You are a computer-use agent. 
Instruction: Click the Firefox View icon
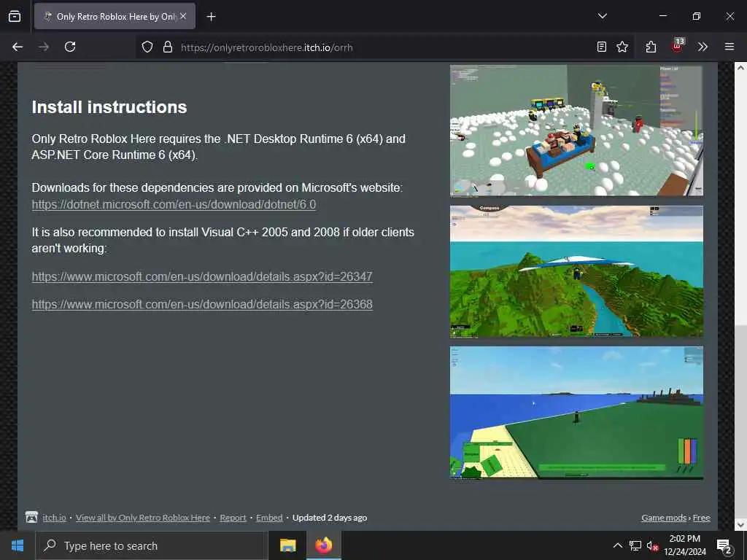[15, 16]
